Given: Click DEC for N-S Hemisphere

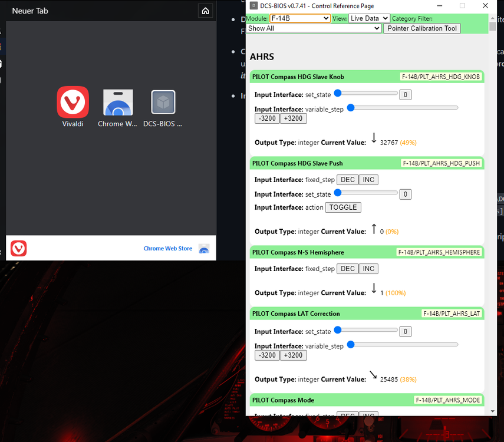Looking at the screenshot, I should 347,269.
